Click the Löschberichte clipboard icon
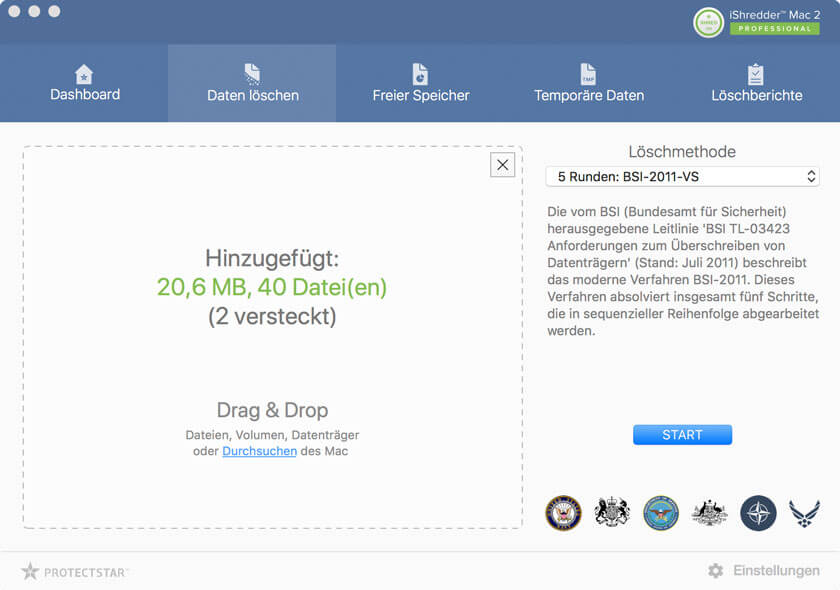Image resolution: width=840 pixels, height=590 pixels. pyautogui.click(x=756, y=74)
